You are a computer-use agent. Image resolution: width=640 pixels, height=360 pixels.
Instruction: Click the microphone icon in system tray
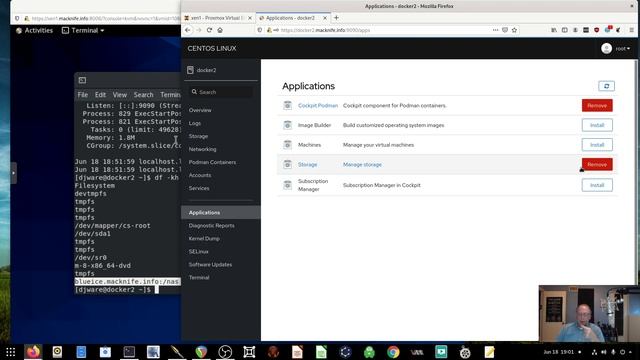pos(613,352)
